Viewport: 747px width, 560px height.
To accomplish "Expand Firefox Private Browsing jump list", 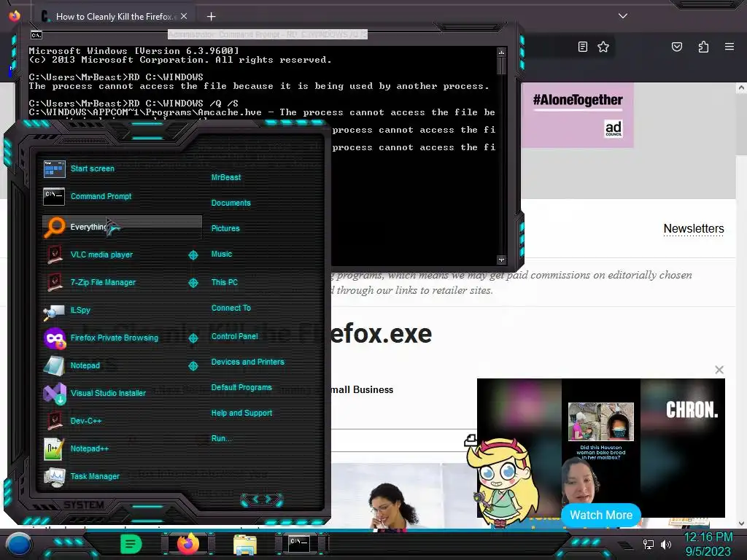I will pos(193,338).
